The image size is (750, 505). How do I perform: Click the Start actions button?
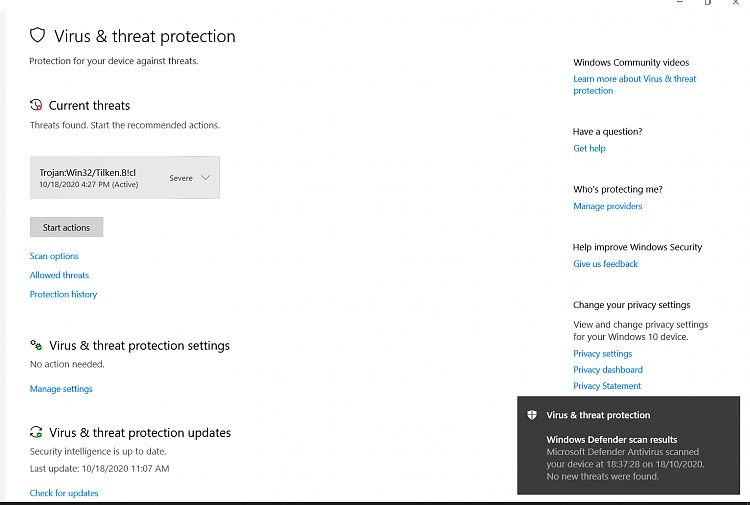click(66, 227)
